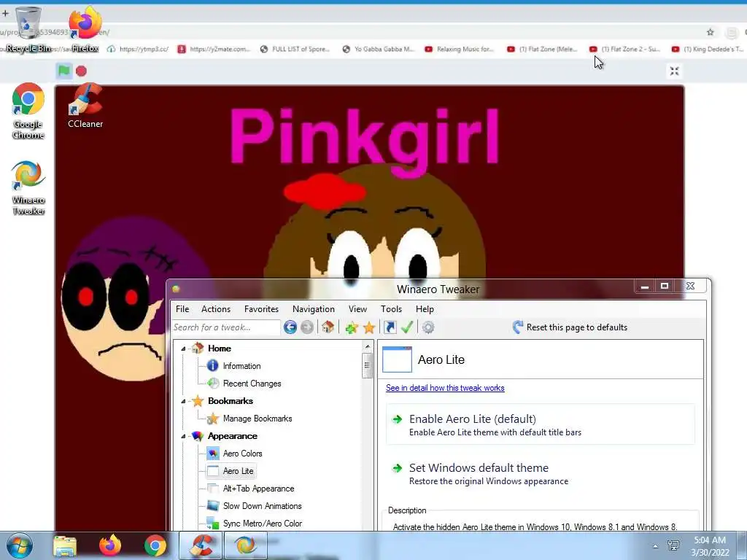747x560 pixels.
Task: Collapse the Appearance tree node
Action: pos(183,436)
